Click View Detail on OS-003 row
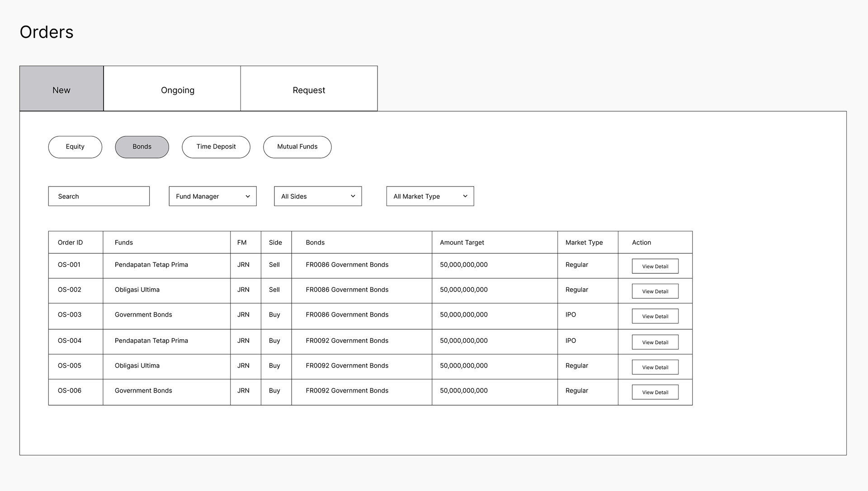Screen dimensions: 868x491 pos(655,316)
